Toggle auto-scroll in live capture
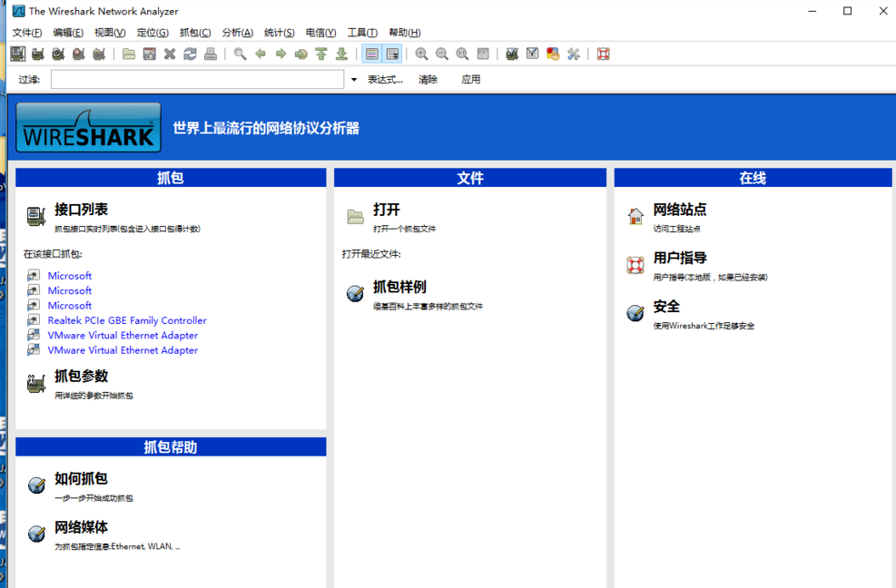896x588 pixels. (x=392, y=54)
